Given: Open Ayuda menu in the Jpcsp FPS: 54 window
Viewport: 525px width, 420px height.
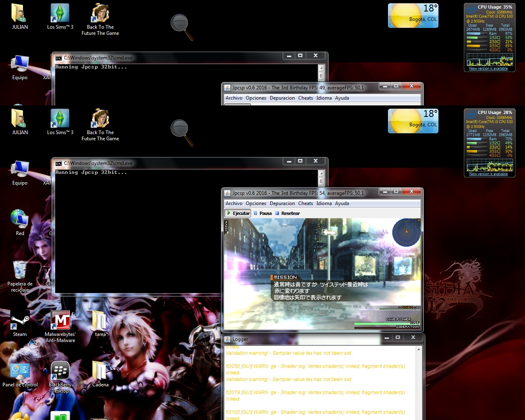Looking at the screenshot, I should tap(342, 203).
